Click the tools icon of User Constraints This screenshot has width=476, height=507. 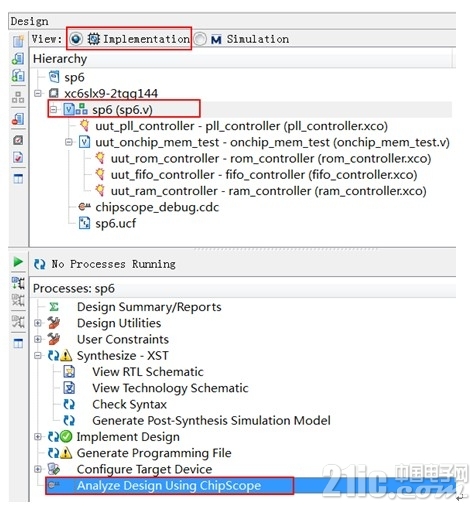53,339
